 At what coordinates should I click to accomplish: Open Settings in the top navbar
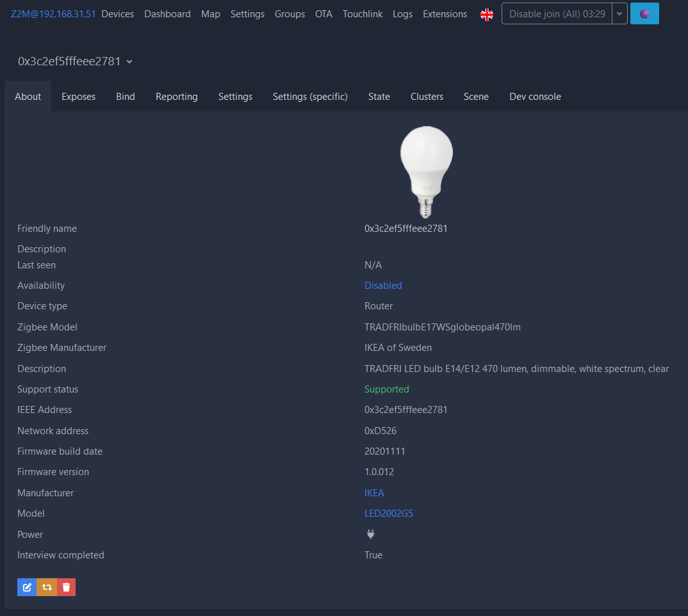click(x=247, y=14)
